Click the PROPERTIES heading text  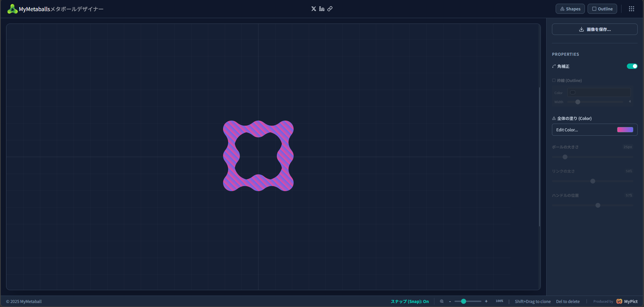click(x=565, y=54)
